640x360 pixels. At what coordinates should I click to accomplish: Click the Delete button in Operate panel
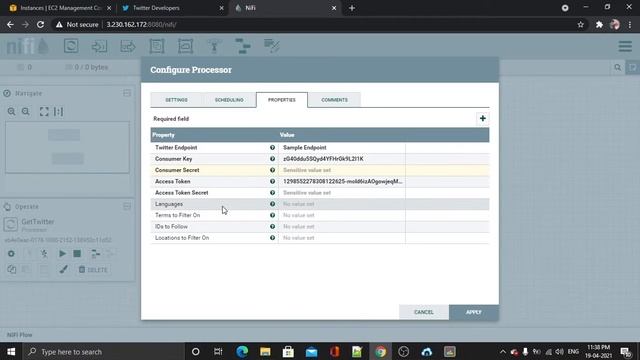tap(93, 270)
